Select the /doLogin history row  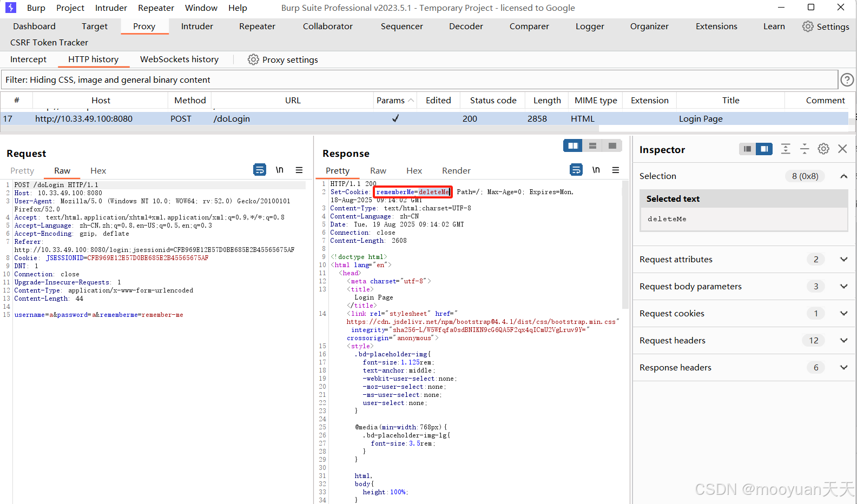point(425,118)
